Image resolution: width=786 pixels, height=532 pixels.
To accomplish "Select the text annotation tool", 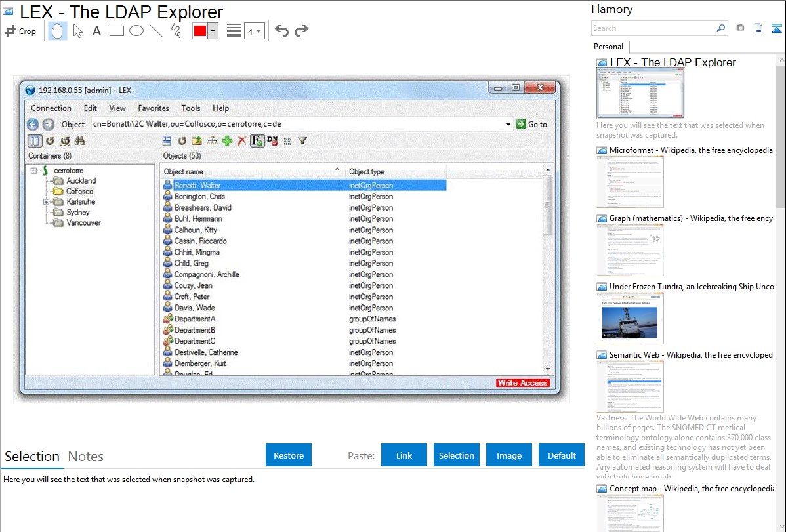I will 96,31.
